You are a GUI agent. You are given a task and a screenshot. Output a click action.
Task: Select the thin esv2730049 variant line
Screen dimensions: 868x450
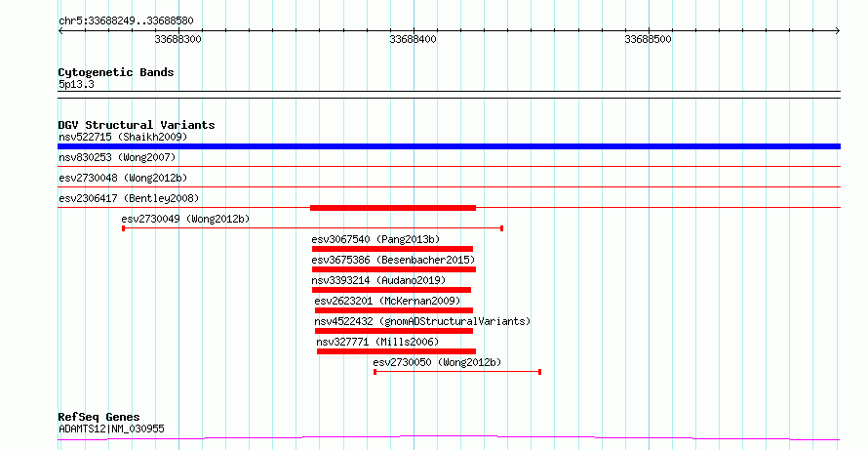coord(312,228)
